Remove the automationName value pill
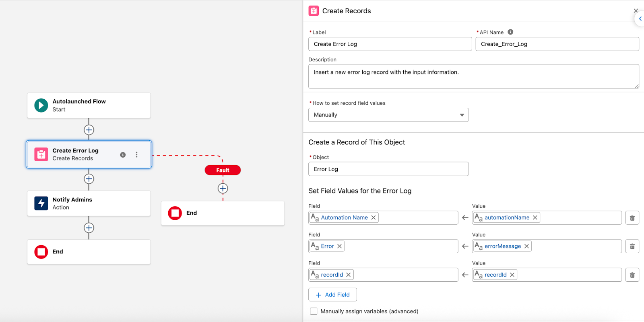 point(535,217)
